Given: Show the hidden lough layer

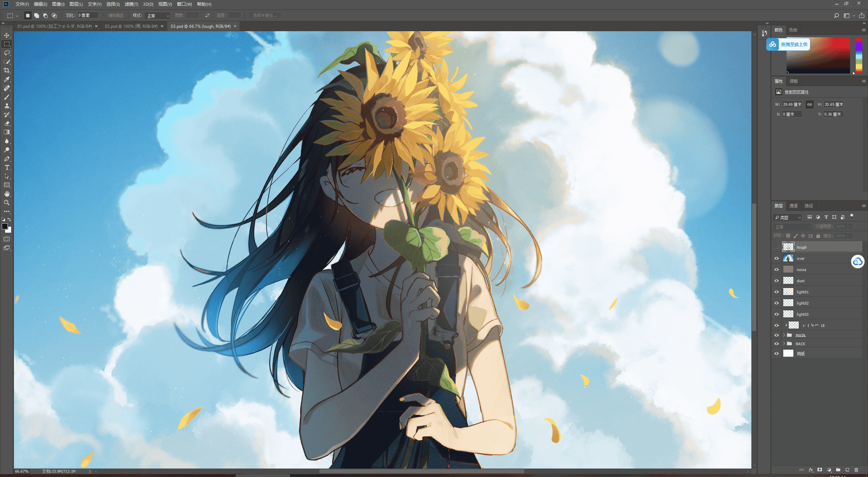Looking at the screenshot, I should (x=776, y=247).
